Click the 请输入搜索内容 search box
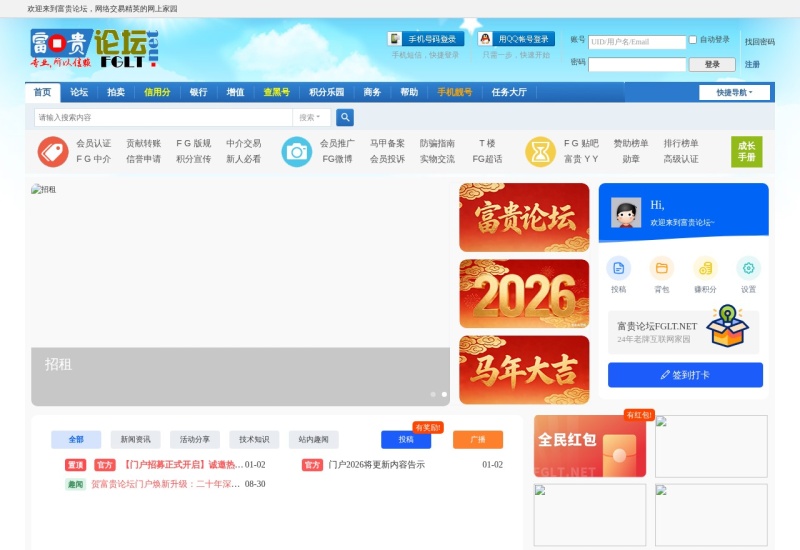 coord(163,117)
